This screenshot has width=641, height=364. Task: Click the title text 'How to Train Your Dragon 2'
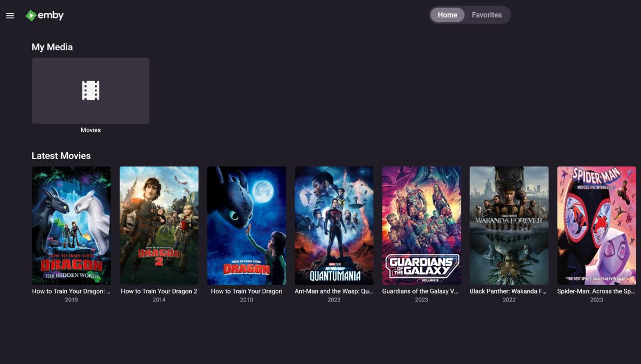pyautogui.click(x=159, y=291)
